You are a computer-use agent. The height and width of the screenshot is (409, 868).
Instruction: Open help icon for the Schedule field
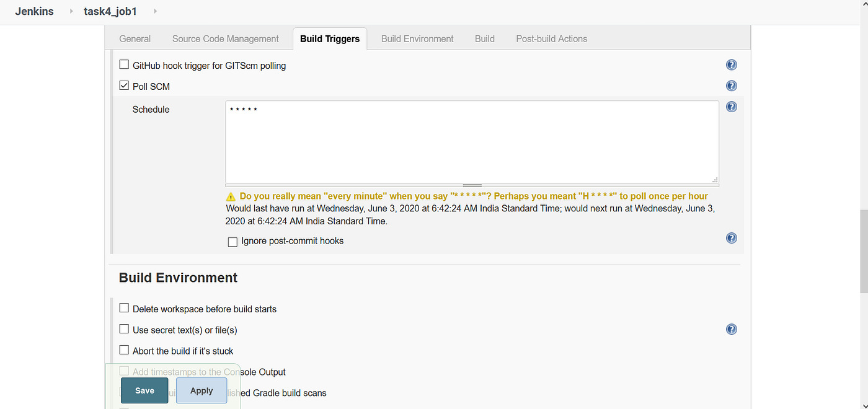click(731, 107)
